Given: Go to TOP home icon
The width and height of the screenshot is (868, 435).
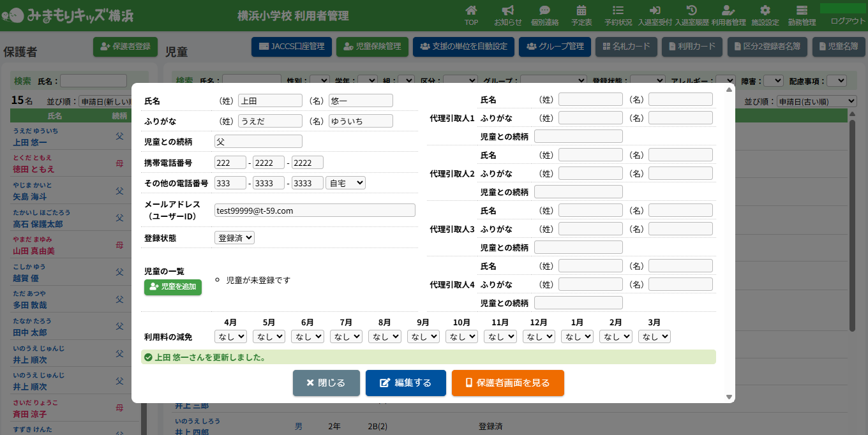Looking at the screenshot, I should pyautogui.click(x=471, y=15).
